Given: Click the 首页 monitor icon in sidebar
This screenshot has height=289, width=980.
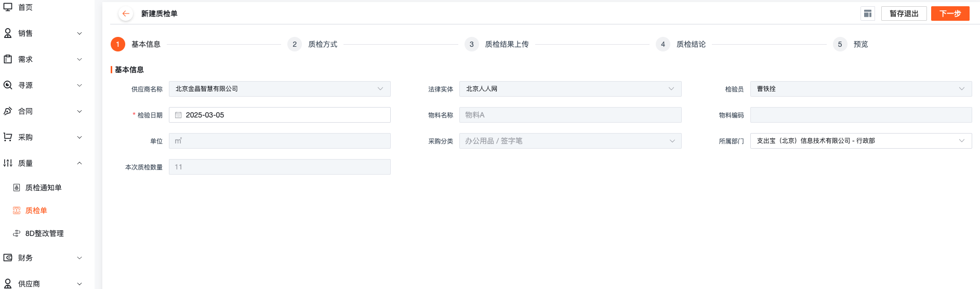Looking at the screenshot, I should point(8,7).
